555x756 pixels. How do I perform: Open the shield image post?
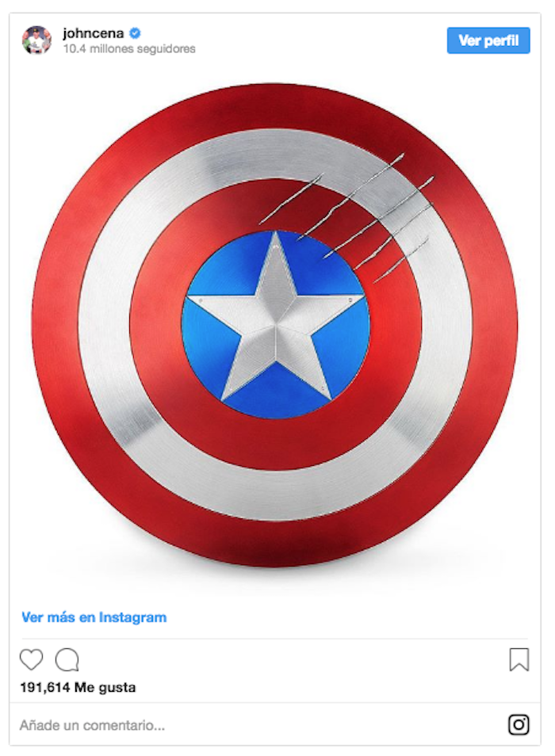coord(275,326)
